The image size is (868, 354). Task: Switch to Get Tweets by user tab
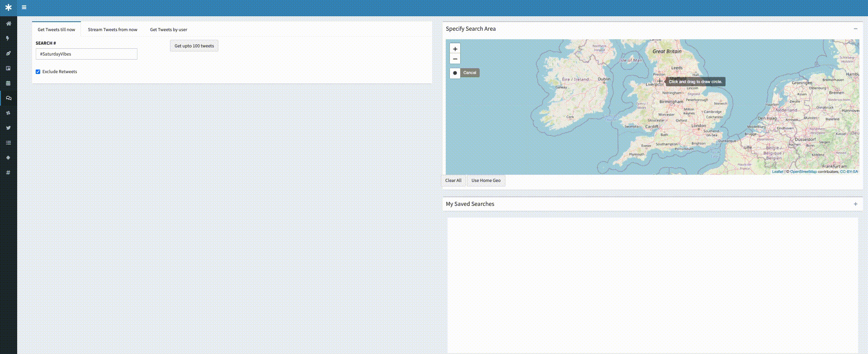169,30
